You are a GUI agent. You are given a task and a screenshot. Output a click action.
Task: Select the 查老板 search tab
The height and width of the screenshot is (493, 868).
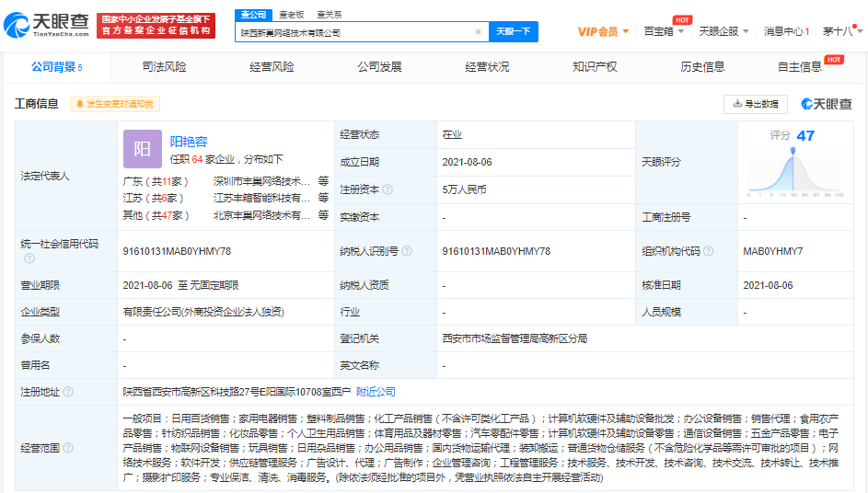coord(291,15)
